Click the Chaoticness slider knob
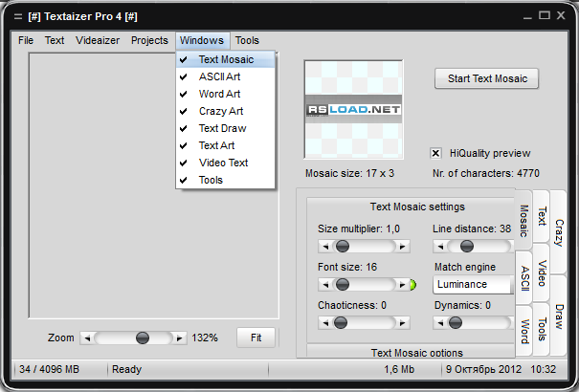The image size is (579, 392). coord(341,323)
